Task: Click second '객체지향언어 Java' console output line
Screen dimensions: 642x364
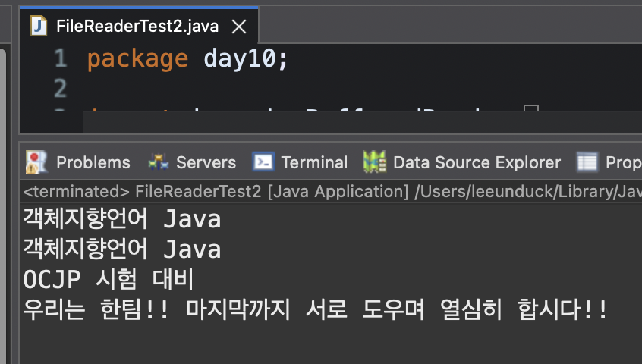Action: click(x=122, y=249)
